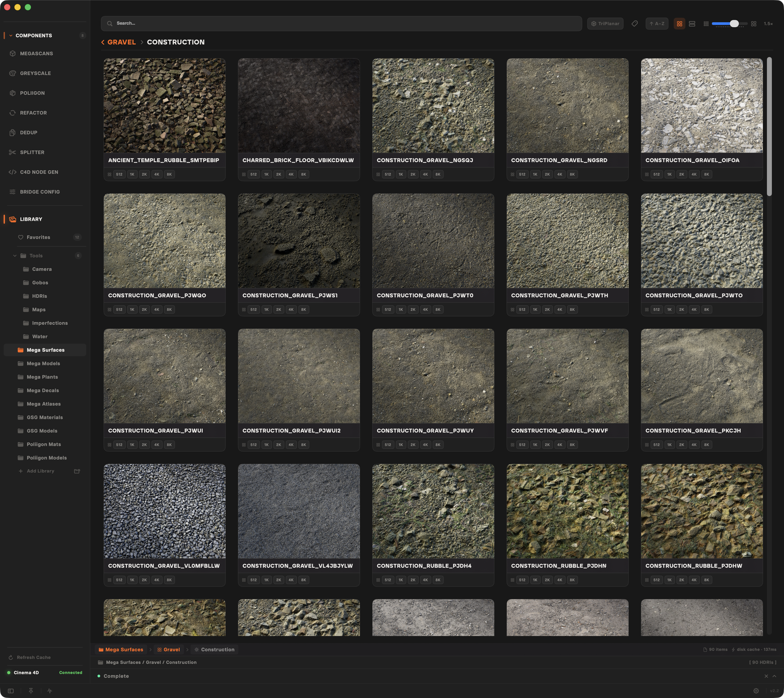784x698 pixels.
Task: Adjust the thumbnail size slider
Action: tap(734, 24)
